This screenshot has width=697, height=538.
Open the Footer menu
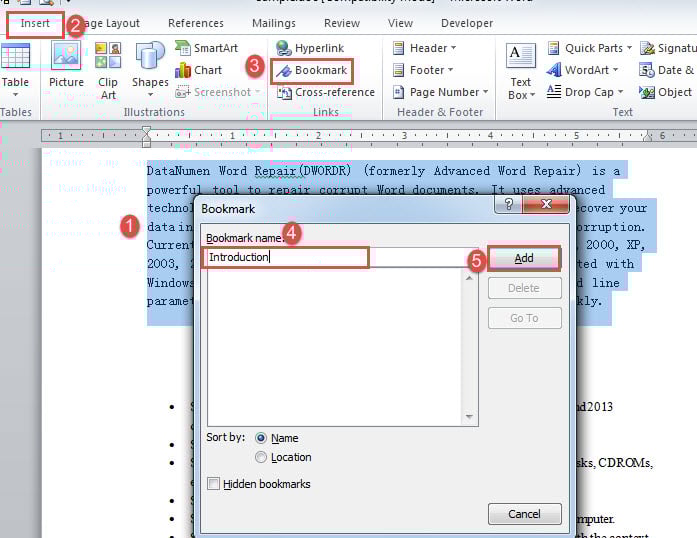[x=423, y=70]
